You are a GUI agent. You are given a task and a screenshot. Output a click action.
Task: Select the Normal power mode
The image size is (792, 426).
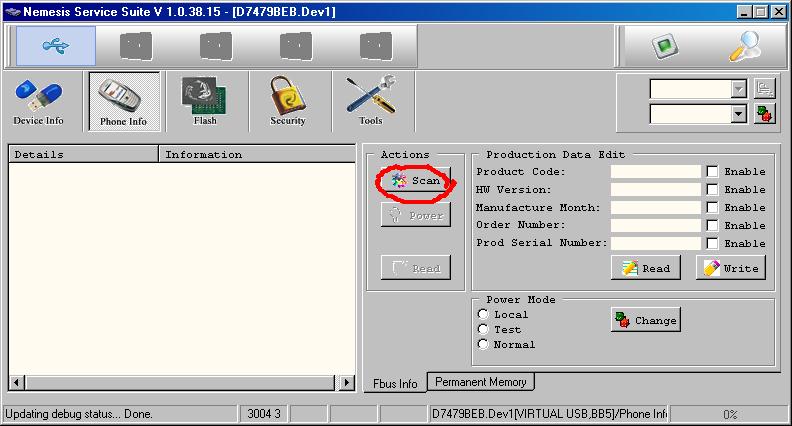pos(483,344)
